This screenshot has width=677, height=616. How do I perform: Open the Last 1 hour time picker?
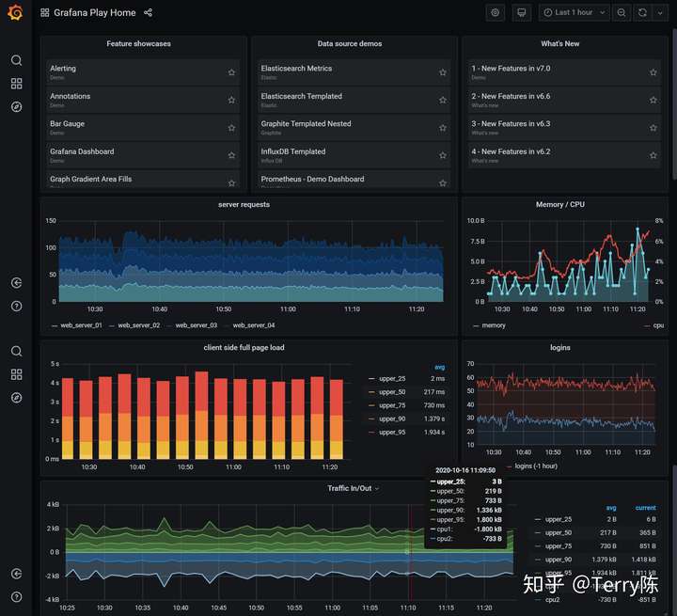(574, 12)
